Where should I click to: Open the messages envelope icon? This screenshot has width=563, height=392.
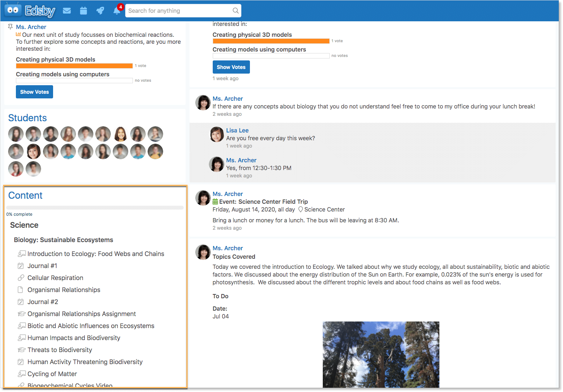tap(67, 11)
